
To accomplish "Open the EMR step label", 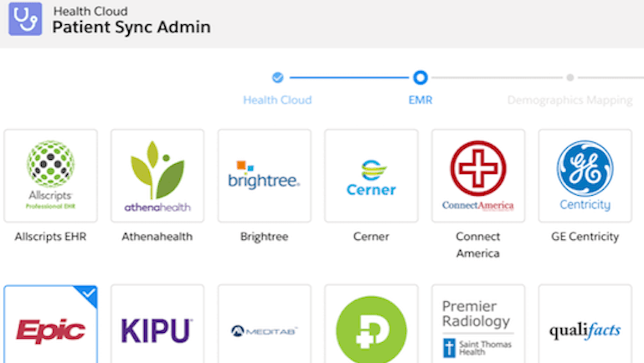I will (x=420, y=100).
